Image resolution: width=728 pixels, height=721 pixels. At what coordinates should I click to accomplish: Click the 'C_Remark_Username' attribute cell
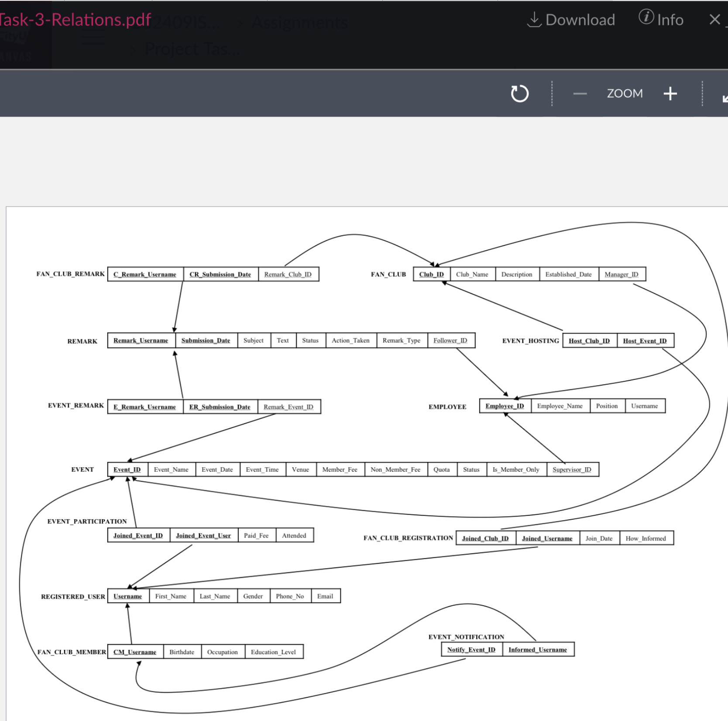click(145, 274)
